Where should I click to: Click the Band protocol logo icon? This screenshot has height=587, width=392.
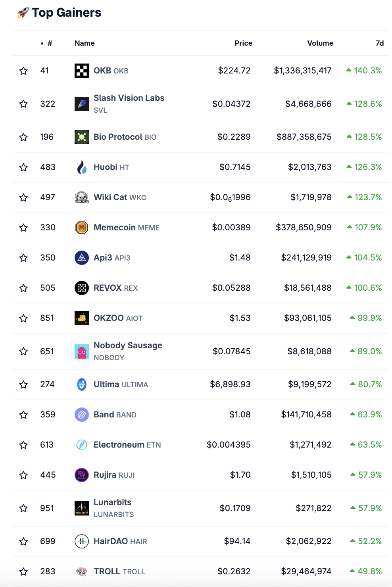pyautogui.click(x=82, y=415)
